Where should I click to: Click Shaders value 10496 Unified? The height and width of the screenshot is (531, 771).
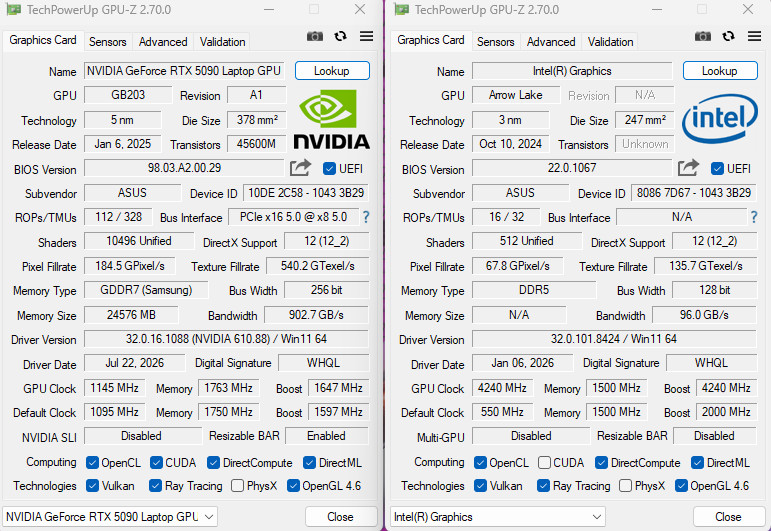(x=139, y=241)
